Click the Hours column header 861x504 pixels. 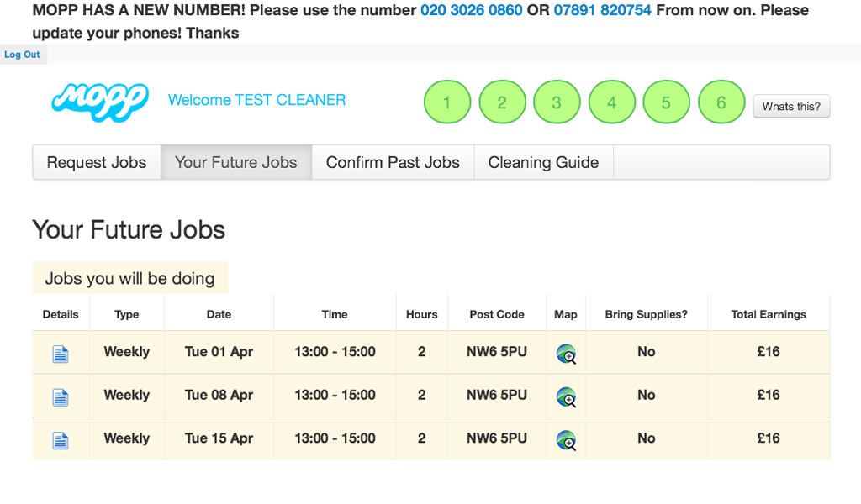(x=422, y=314)
